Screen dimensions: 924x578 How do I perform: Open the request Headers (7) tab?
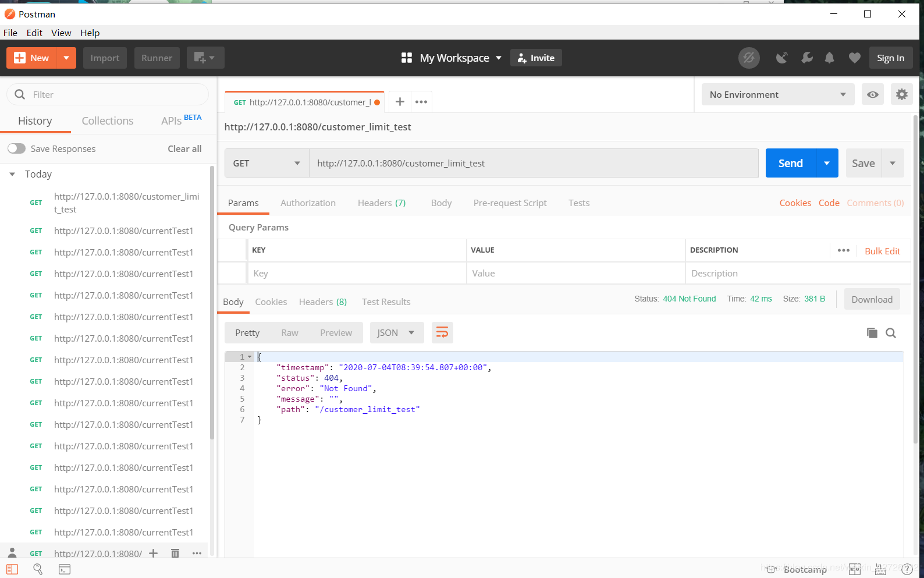382,203
